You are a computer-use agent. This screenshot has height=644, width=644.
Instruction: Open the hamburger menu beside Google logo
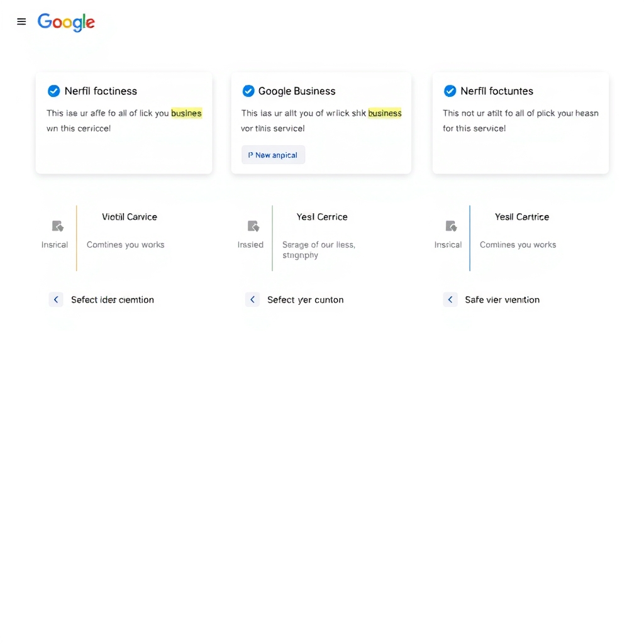21,21
